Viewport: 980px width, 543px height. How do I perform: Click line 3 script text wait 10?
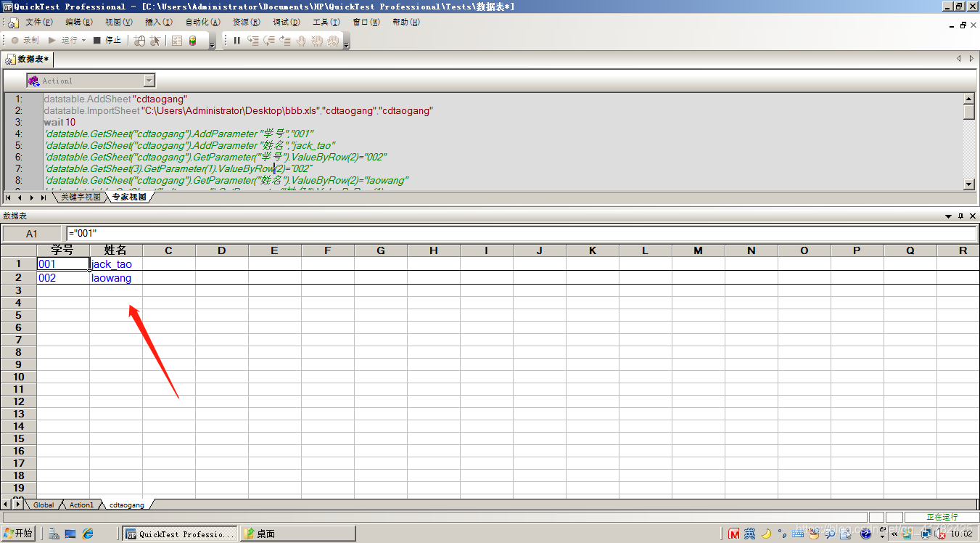(x=59, y=122)
